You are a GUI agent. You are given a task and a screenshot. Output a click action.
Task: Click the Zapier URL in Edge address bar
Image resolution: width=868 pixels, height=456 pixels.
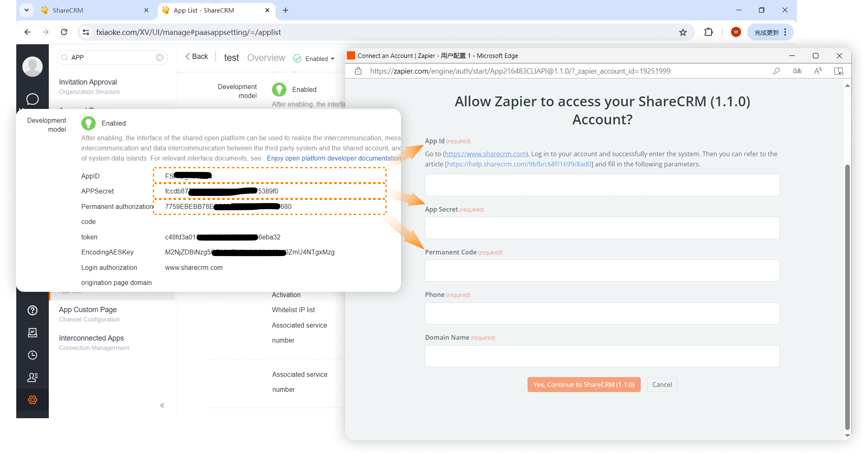click(x=520, y=71)
